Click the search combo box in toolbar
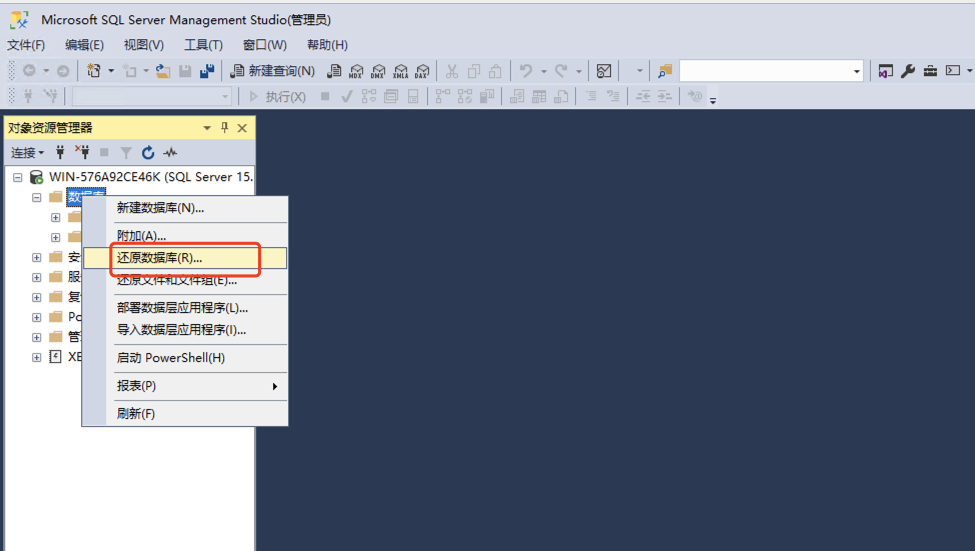The height and width of the screenshot is (551, 975). pos(770,71)
